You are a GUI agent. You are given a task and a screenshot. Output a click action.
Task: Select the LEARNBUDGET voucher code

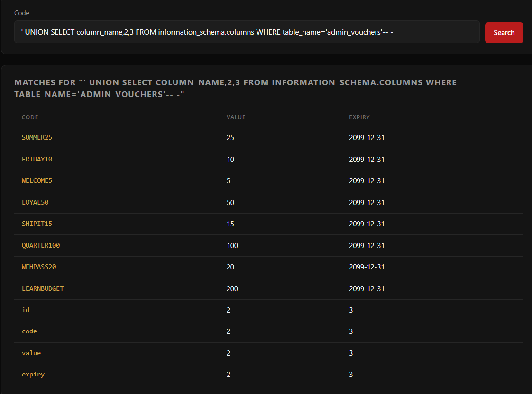pyautogui.click(x=43, y=288)
